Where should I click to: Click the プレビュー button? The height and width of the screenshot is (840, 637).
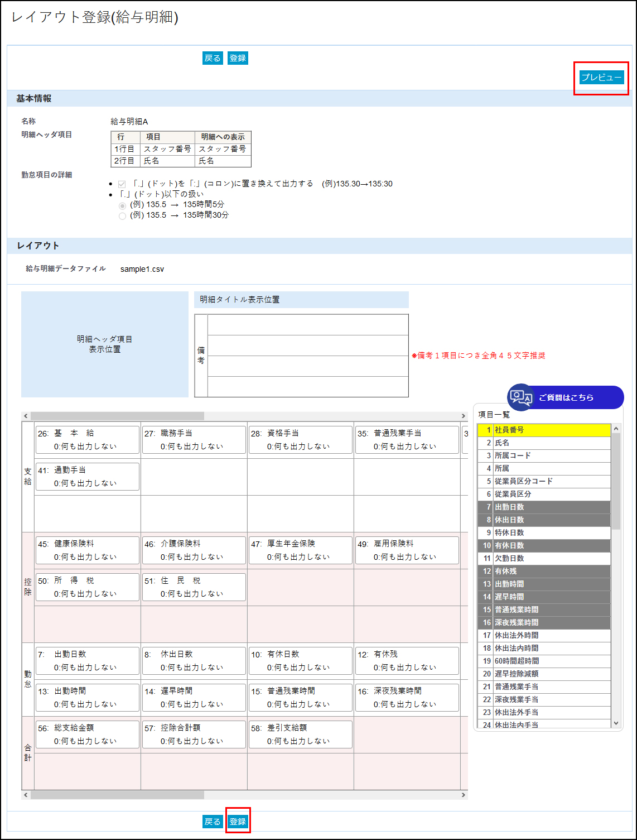[x=601, y=78]
